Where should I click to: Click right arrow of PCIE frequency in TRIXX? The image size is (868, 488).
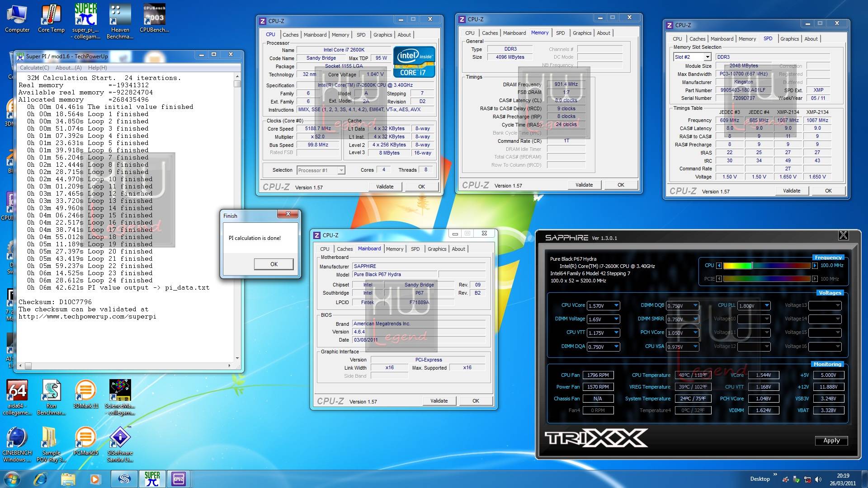coord(815,279)
